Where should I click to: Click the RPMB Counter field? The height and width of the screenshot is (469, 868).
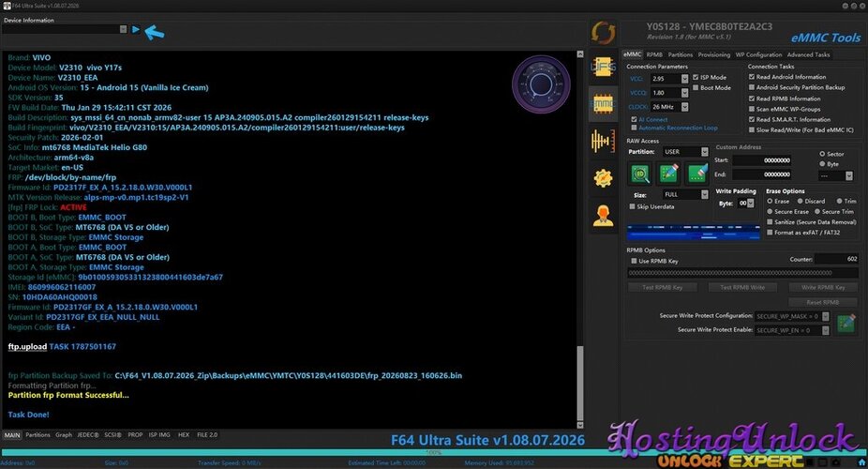(x=836, y=259)
